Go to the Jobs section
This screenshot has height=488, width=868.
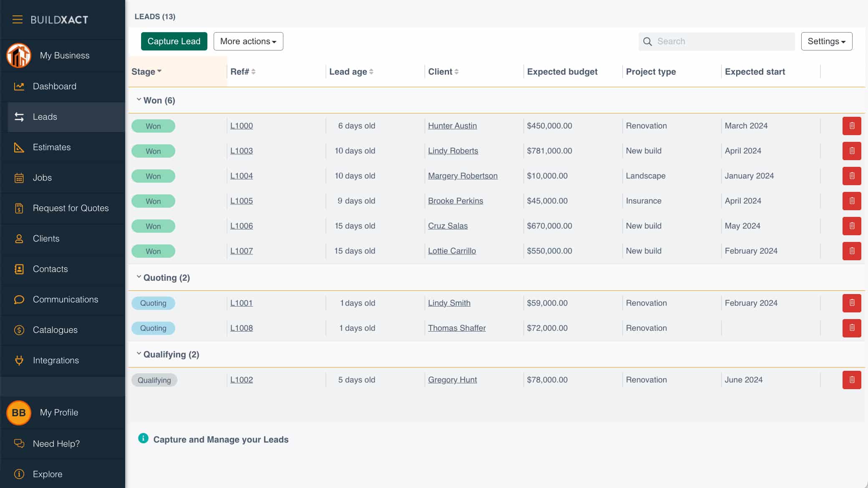point(42,178)
